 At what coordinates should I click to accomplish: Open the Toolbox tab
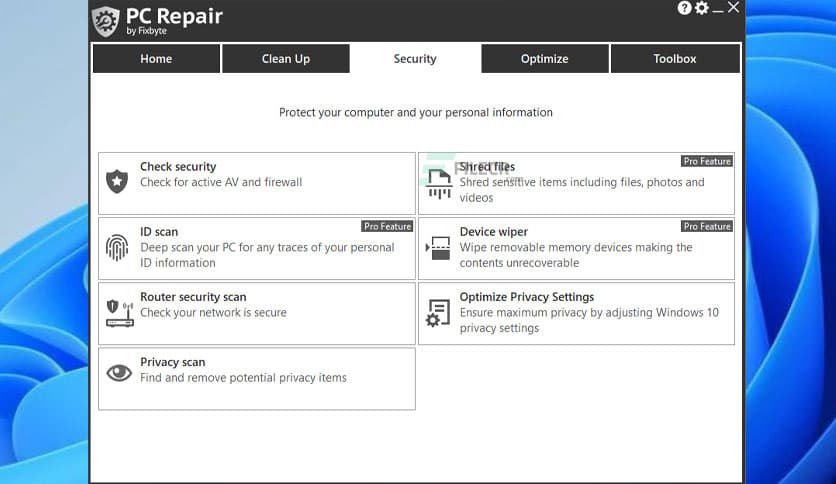coord(675,59)
